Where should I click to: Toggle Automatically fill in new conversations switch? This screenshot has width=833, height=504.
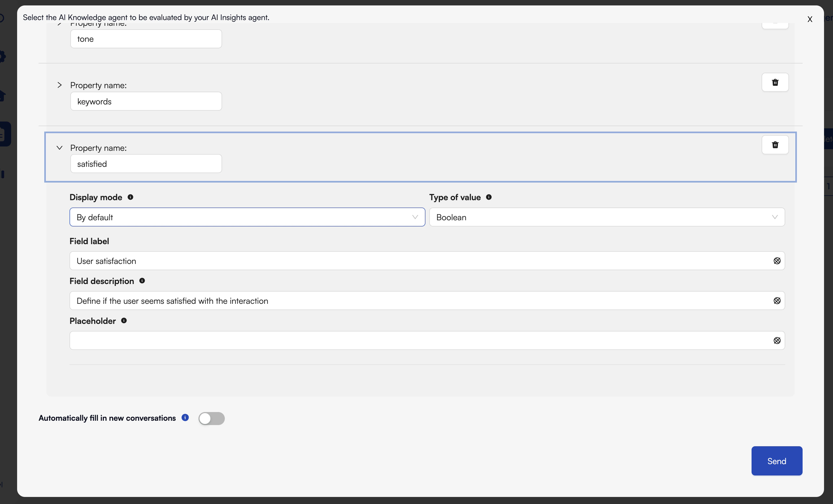click(x=211, y=418)
